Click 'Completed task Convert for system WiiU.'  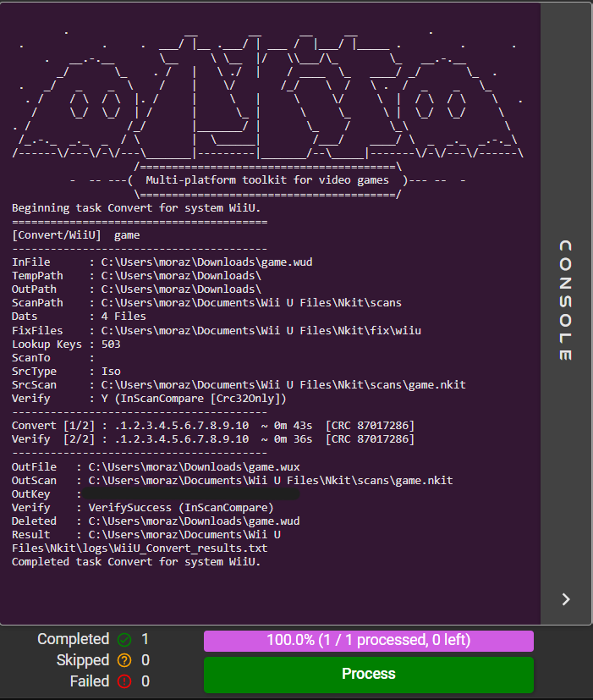click(x=136, y=561)
